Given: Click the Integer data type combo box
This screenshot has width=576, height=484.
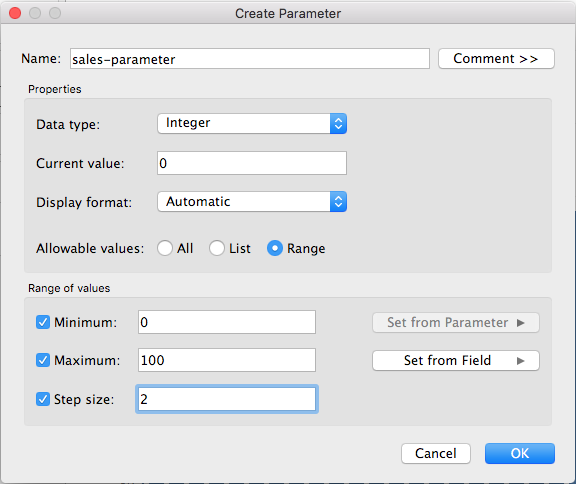Looking at the screenshot, I should tap(252, 123).
